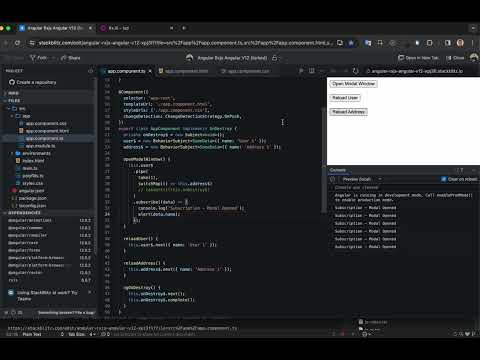480x360 pixels.
Task: Click the translate extension icon
Action: 368,43
